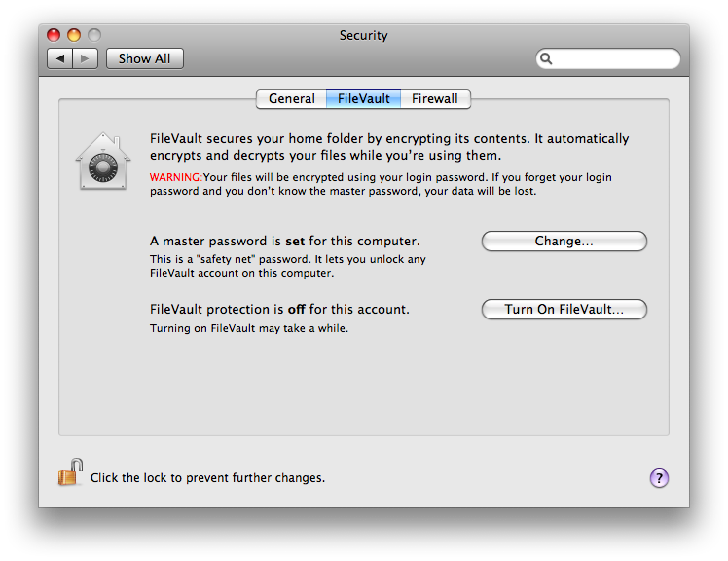Image resolution: width=728 pixels, height=561 pixels.
Task: Close the Security window with the red button
Action: [x=54, y=35]
